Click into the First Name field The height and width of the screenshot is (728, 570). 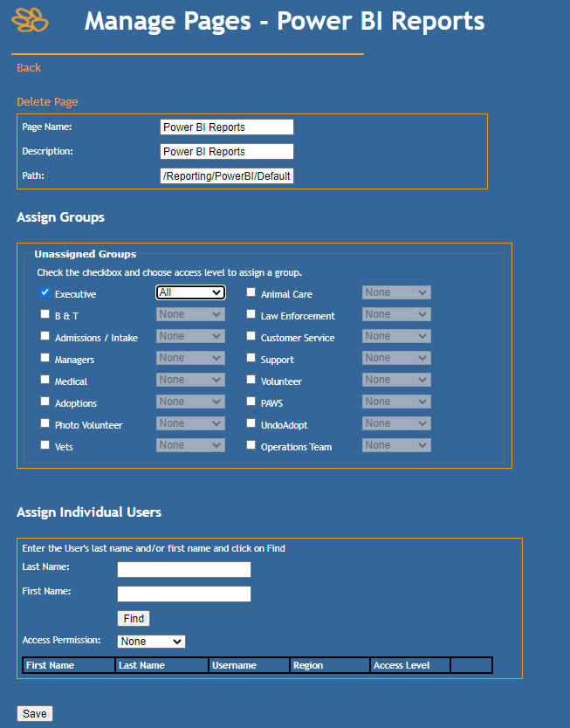tap(184, 594)
